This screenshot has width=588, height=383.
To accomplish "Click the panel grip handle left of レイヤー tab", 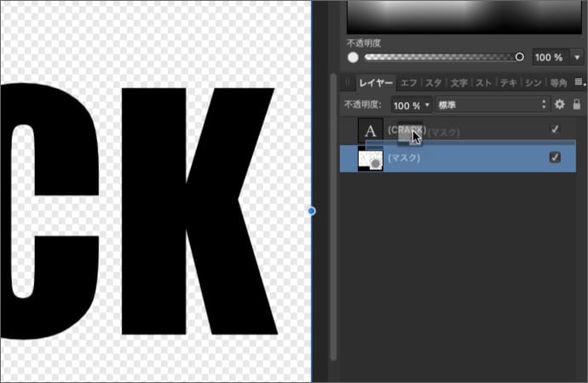I will pyautogui.click(x=347, y=83).
